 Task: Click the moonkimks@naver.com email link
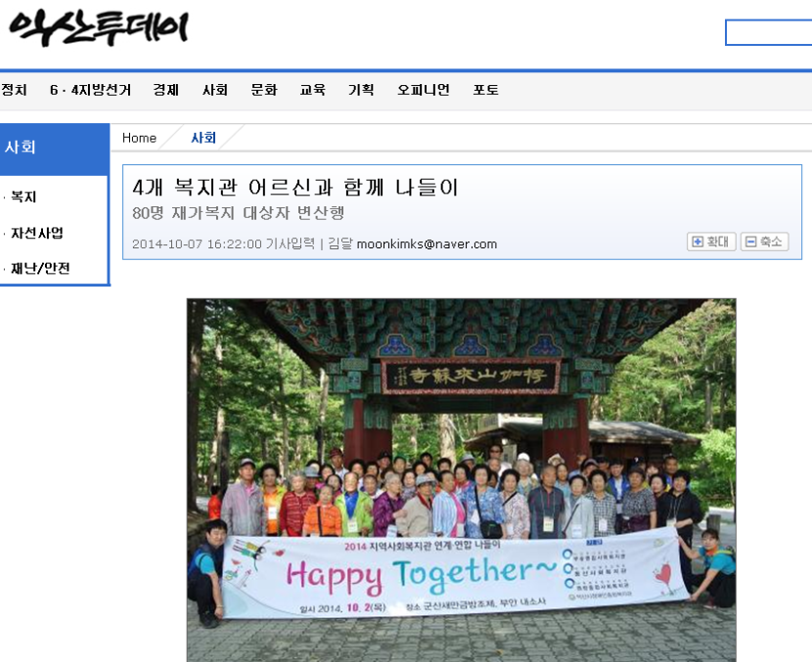(x=427, y=244)
